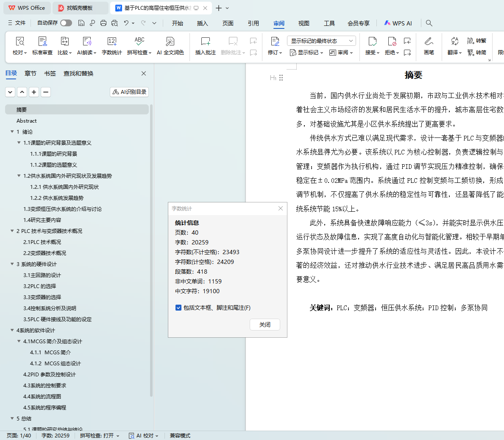Screen dimensions: 504x440
Task: Click the print icon in quick toolbar
Action: (103, 23)
